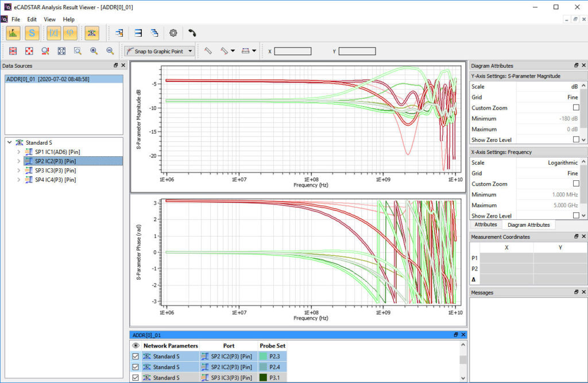Activate the Zoom Out magnifier icon

click(x=109, y=52)
